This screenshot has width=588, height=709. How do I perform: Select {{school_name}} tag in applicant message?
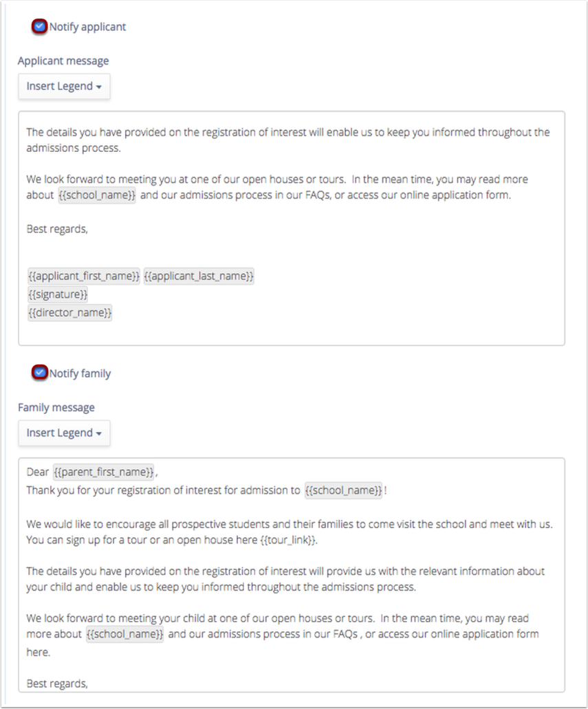point(97,195)
